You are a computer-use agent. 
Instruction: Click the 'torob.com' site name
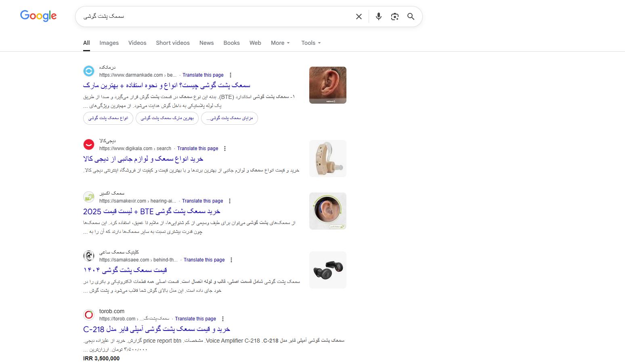(112, 311)
